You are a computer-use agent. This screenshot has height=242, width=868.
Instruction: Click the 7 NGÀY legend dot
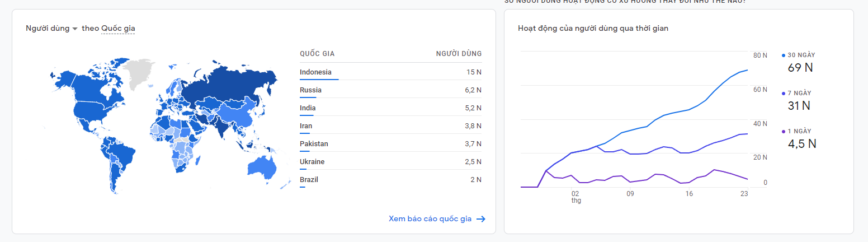[x=784, y=94]
